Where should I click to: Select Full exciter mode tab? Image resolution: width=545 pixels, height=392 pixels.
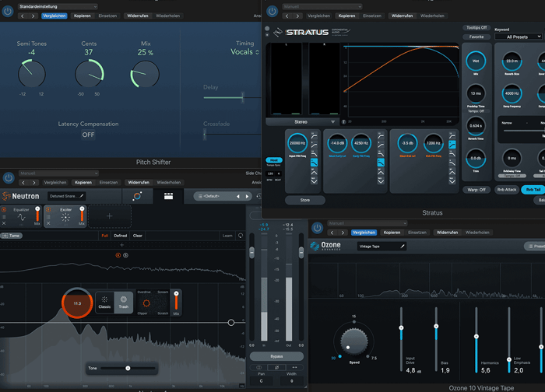pos(104,236)
